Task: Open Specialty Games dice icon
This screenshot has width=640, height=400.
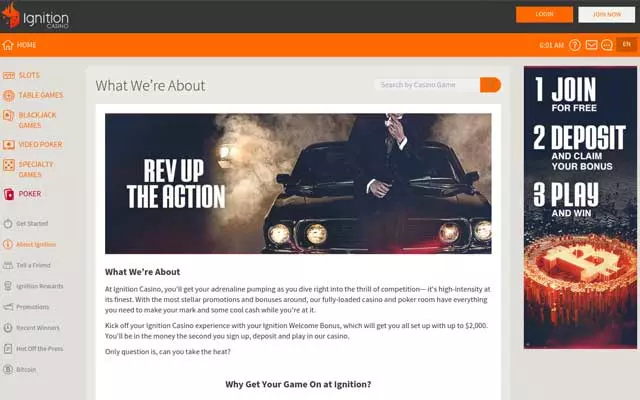Action: tap(9, 165)
